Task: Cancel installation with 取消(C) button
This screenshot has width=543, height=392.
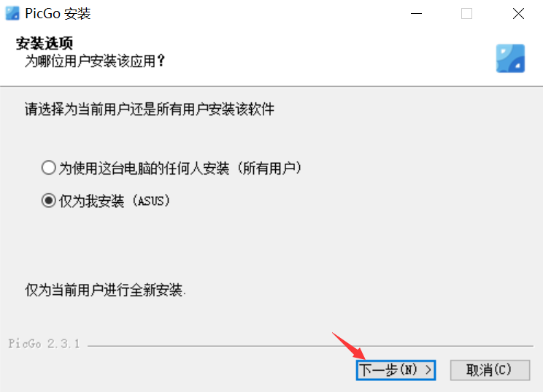Action: pyautogui.click(x=490, y=370)
